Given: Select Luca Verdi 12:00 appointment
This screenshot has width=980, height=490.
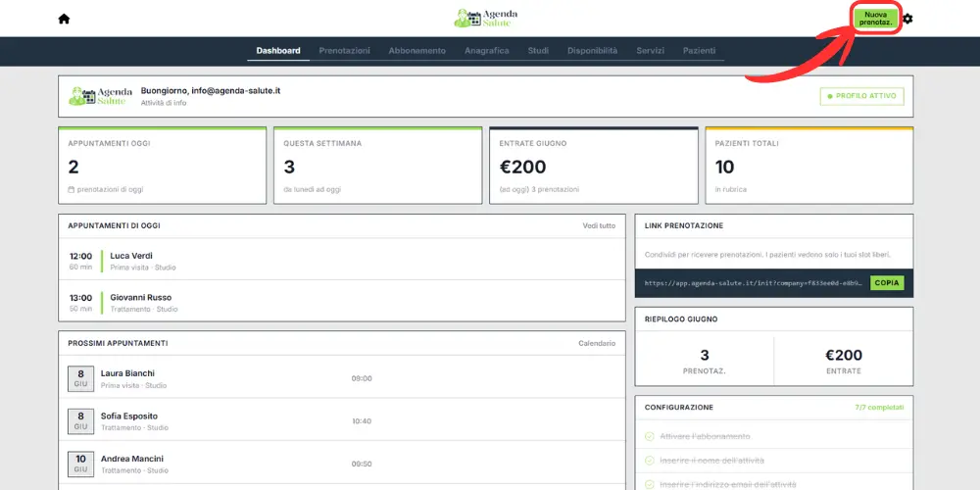Looking at the screenshot, I should click(x=342, y=262).
